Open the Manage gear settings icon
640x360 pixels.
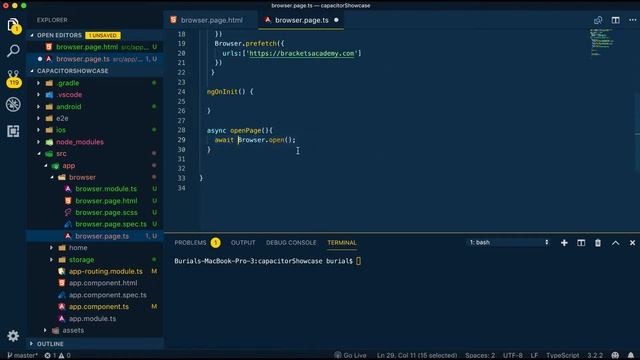click(x=13, y=336)
